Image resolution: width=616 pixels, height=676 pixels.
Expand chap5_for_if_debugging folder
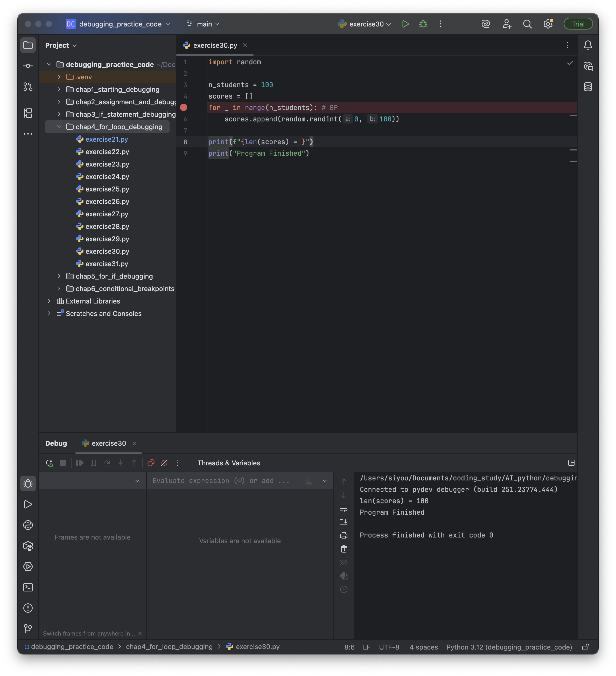59,276
